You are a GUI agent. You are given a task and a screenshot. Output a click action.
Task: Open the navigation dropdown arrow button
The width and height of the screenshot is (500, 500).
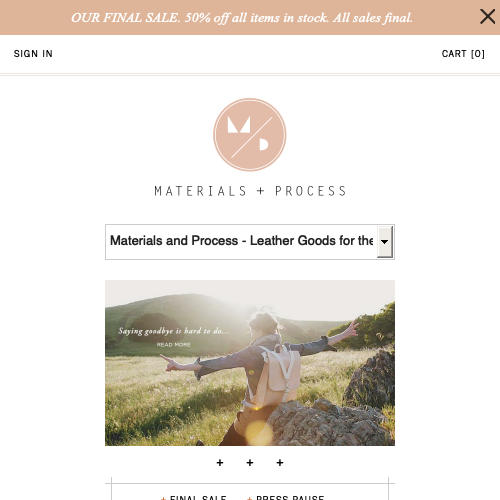point(385,242)
